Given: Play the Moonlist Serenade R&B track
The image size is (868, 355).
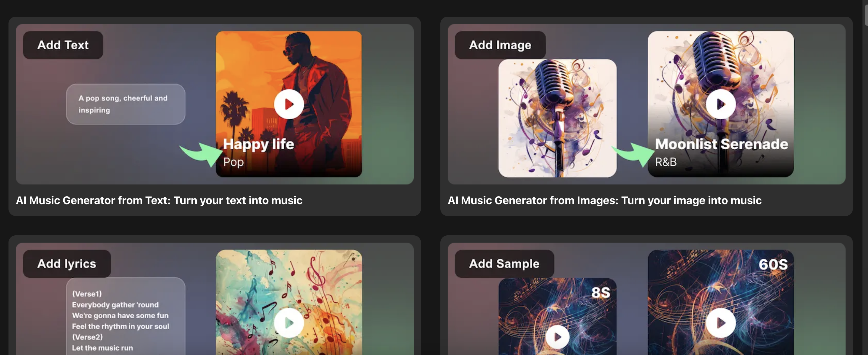Looking at the screenshot, I should click(720, 104).
